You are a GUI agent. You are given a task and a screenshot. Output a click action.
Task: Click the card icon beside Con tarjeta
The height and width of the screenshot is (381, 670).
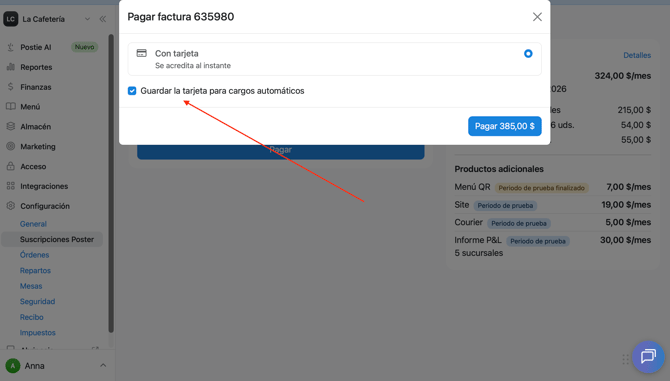point(141,53)
